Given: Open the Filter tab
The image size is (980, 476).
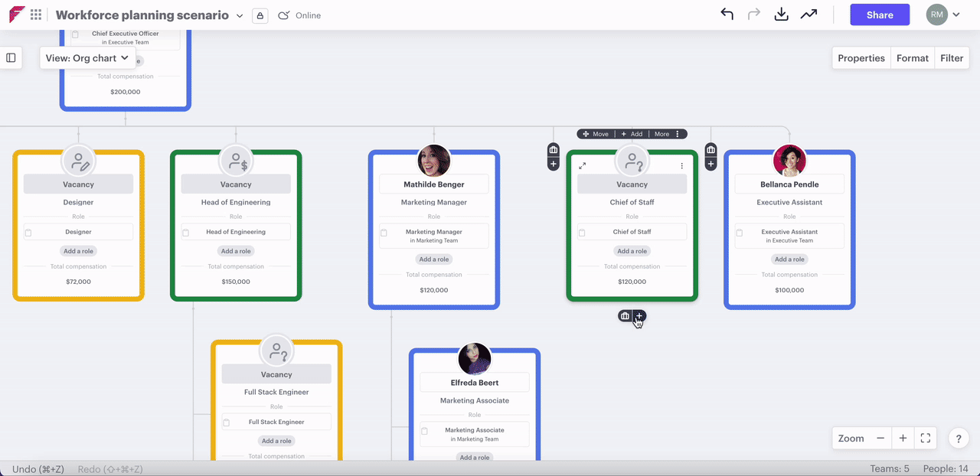Looking at the screenshot, I should click(x=951, y=58).
